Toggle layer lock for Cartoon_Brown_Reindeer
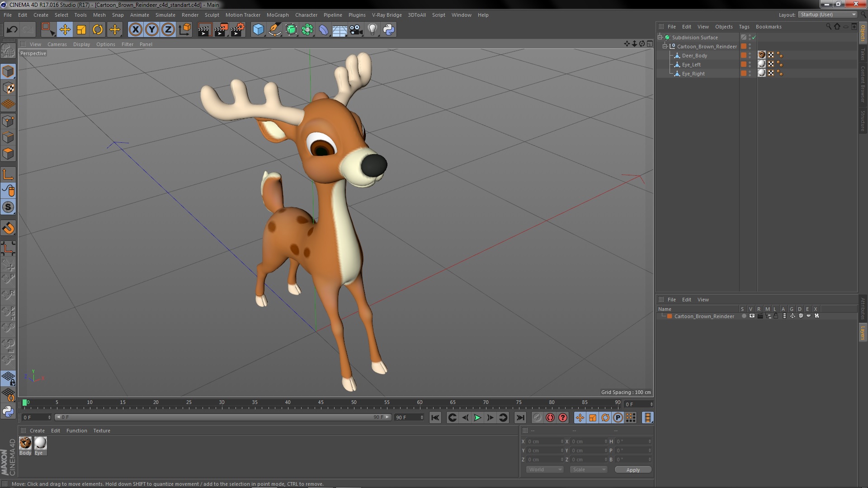The width and height of the screenshot is (868, 488). coord(776,316)
